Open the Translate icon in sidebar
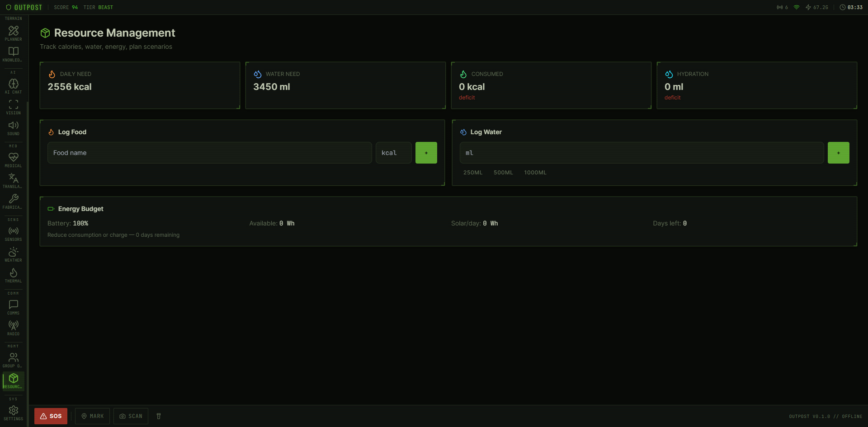Image resolution: width=868 pixels, height=427 pixels. click(x=14, y=181)
